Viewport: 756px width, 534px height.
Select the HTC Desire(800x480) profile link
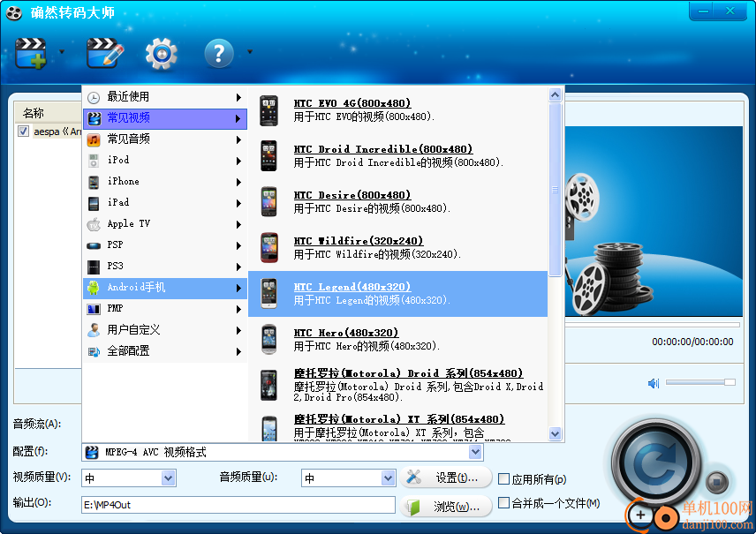(352, 195)
